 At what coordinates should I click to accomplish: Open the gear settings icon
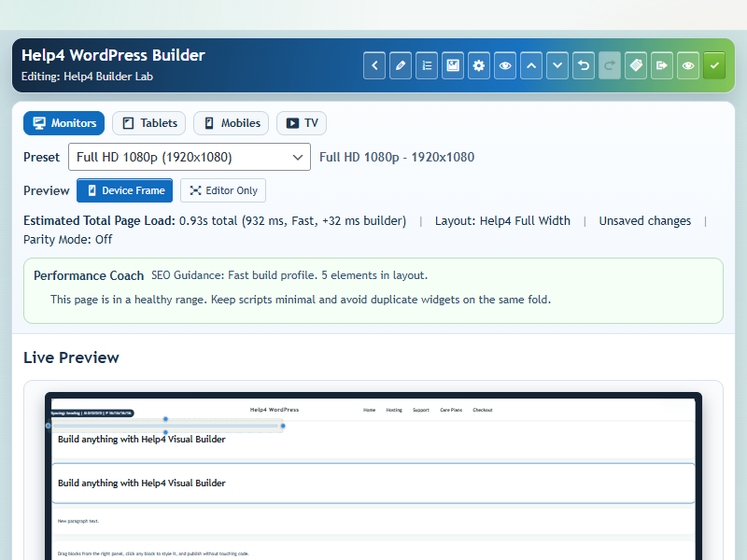click(x=479, y=65)
